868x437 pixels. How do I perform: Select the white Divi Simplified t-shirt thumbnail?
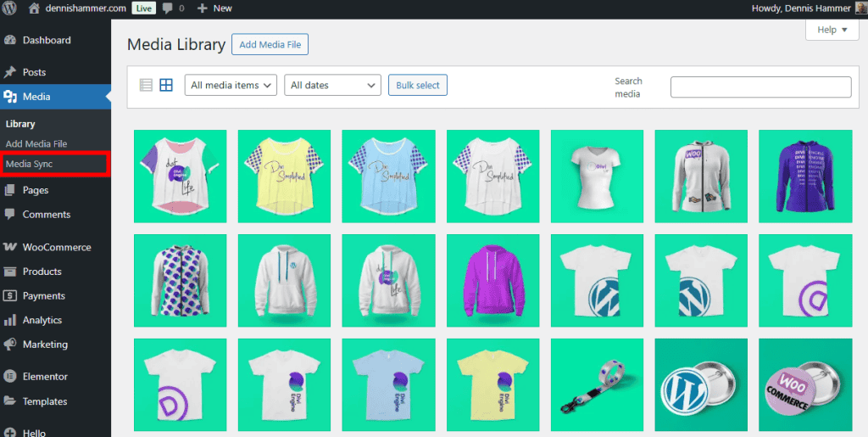[x=492, y=176]
